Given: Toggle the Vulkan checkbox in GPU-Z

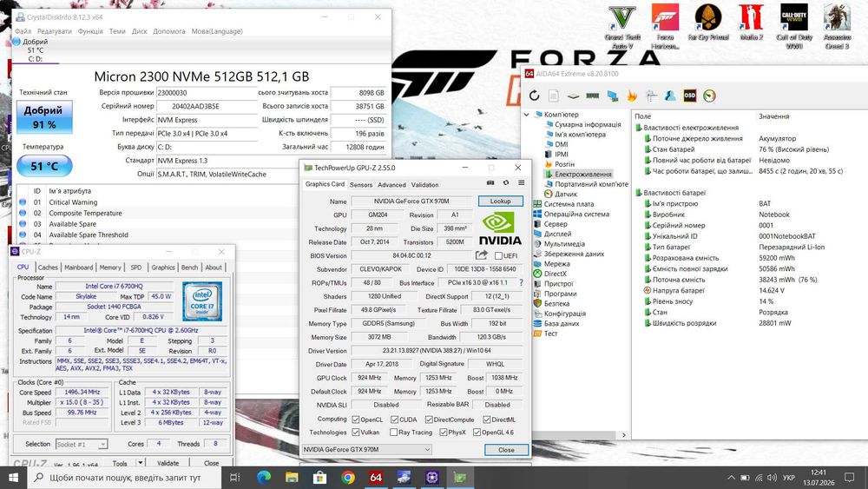Looking at the screenshot, I should [x=356, y=433].
